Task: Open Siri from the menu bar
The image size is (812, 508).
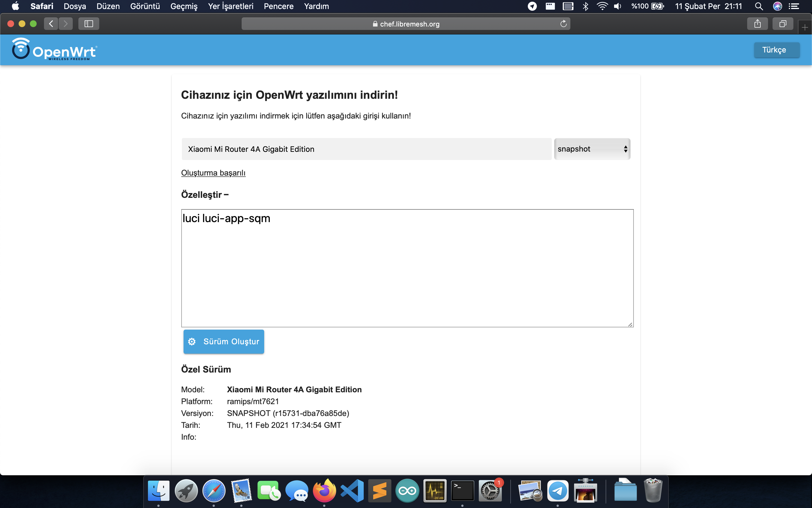Action: 777,6
